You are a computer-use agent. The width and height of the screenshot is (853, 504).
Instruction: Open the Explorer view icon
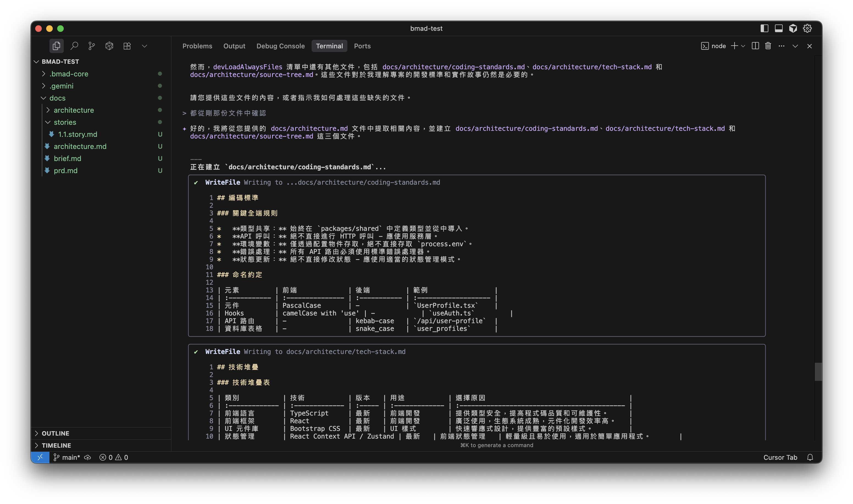(x=56, y=46)
